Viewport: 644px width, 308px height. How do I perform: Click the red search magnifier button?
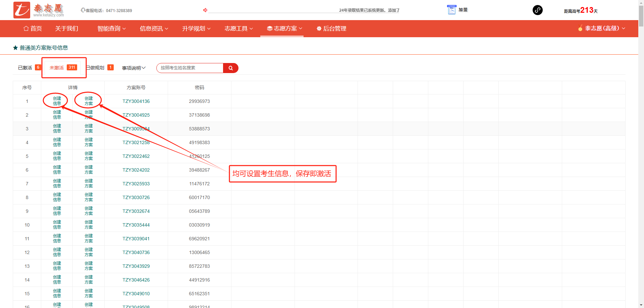coord(230,68)
